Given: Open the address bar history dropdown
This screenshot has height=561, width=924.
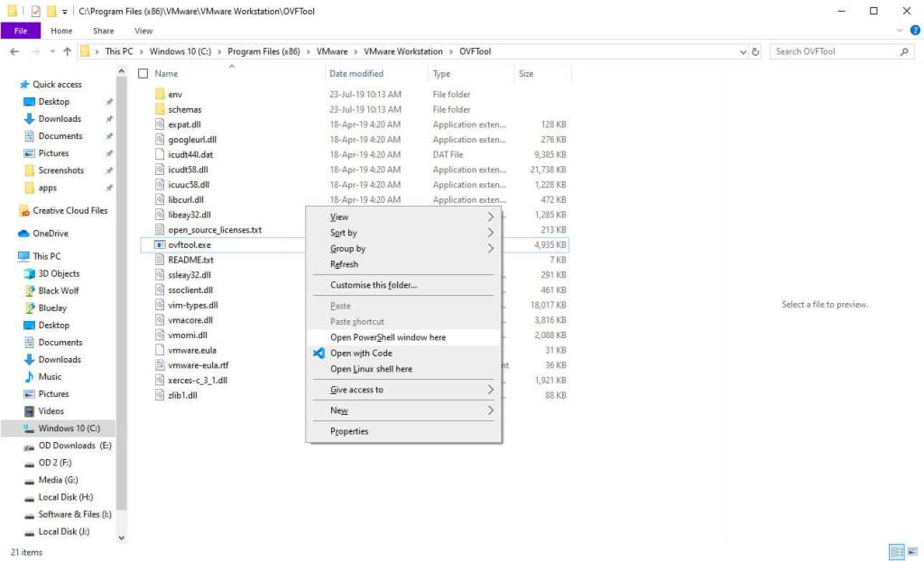Looking at the screenshot, I should (x=742, y=51).
